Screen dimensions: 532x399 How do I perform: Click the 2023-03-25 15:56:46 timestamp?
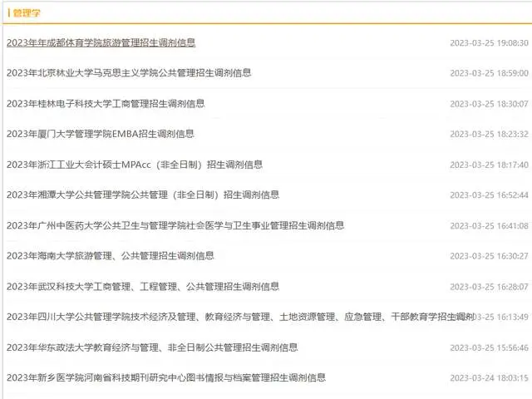pyautogui.click(x=489, y=347)
